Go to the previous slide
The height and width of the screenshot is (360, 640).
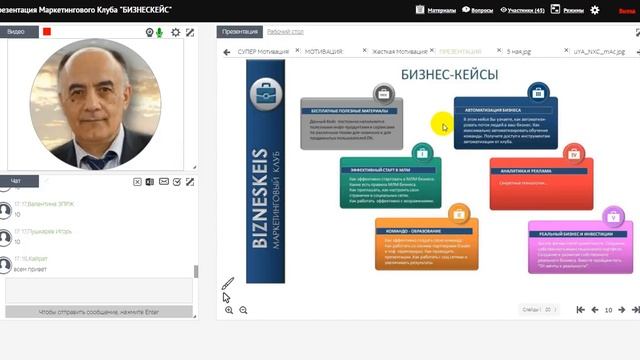[595, 310]
